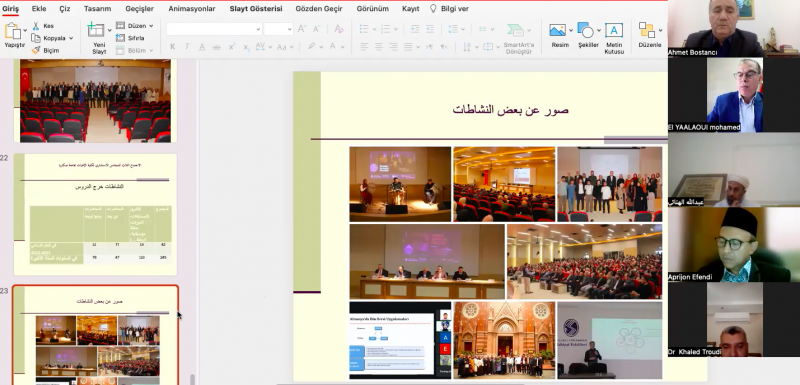800x385 pixels.
Task: Open the Geçişler ribbon tab
Action: click(139, 9)
